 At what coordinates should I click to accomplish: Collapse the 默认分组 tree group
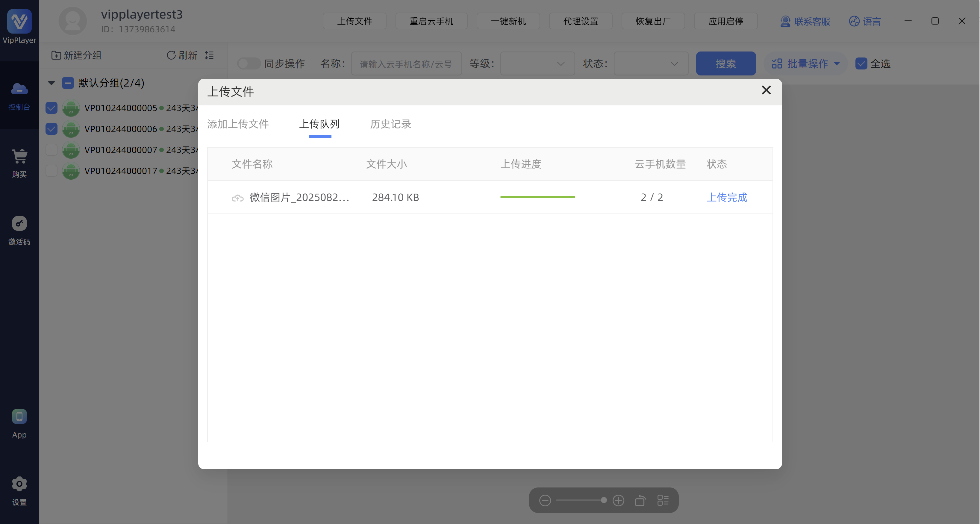pos(52,83)
